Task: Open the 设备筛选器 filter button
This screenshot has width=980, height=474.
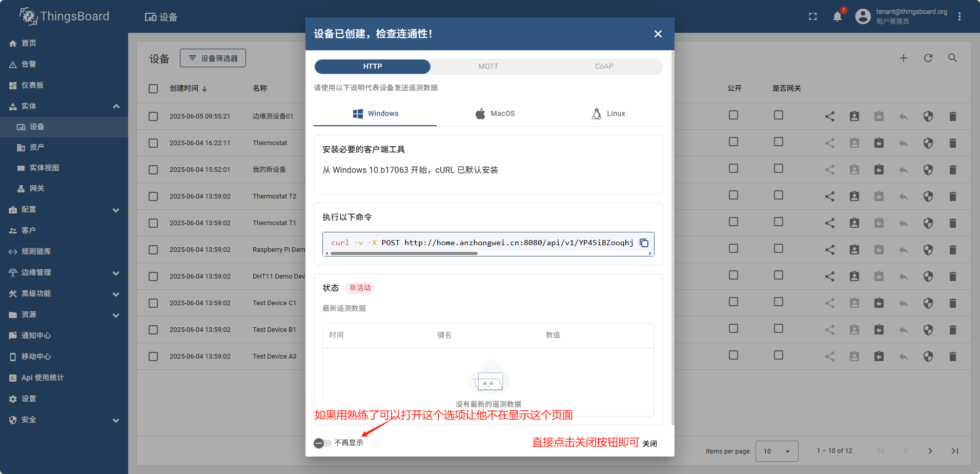Action: tap(213, 58)
